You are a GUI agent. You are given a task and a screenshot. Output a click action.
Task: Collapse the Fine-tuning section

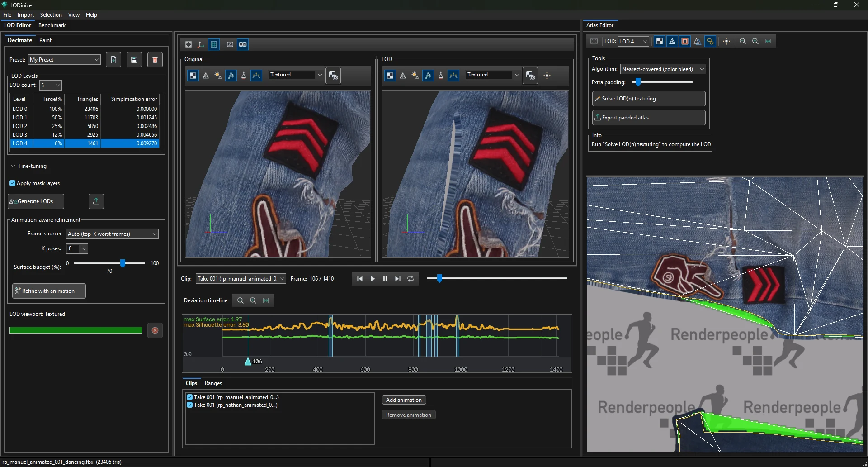click(28, 166)
